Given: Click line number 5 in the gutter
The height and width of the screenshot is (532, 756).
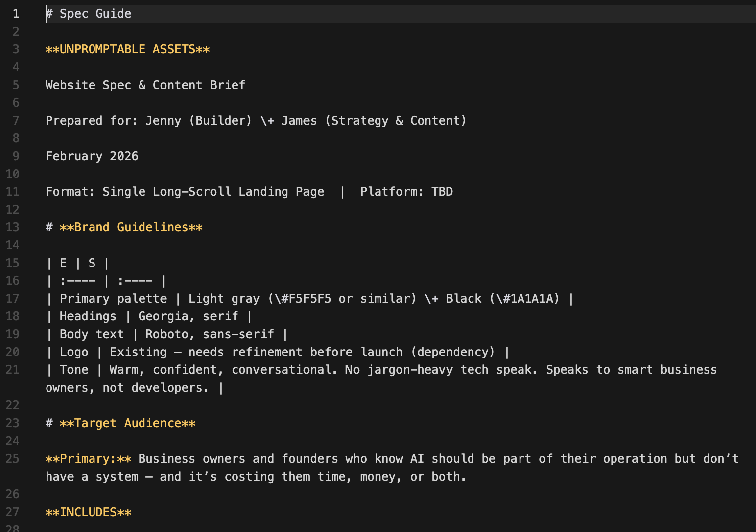Looking at the screenshot, I should pos(16,85).
